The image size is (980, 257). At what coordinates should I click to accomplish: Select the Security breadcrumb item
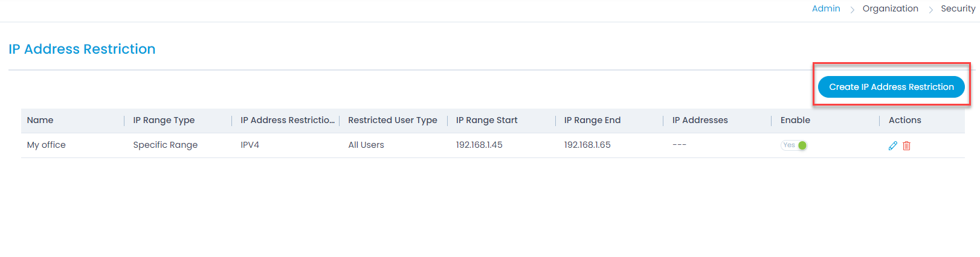(958, 8)
